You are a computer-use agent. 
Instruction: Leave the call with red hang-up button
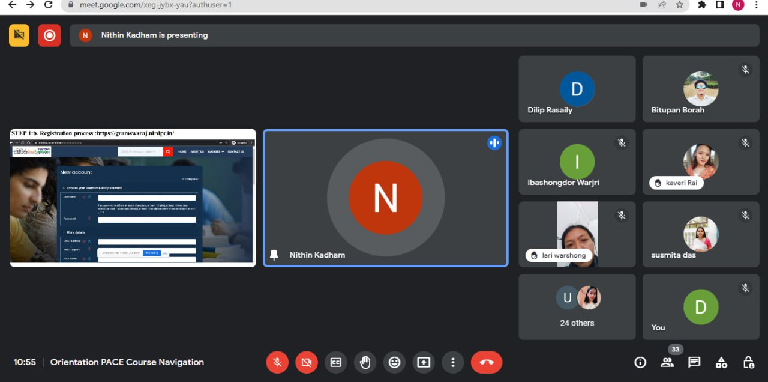pos(486,362)
